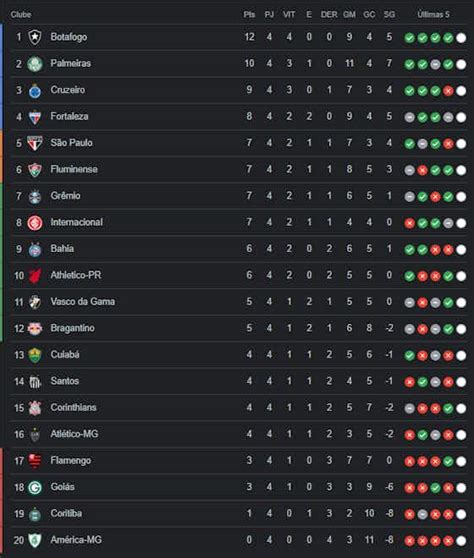Click the Goiás club crest
Image resolution: width=474 pixels, height=558 pixels.
tap(35, 487)
